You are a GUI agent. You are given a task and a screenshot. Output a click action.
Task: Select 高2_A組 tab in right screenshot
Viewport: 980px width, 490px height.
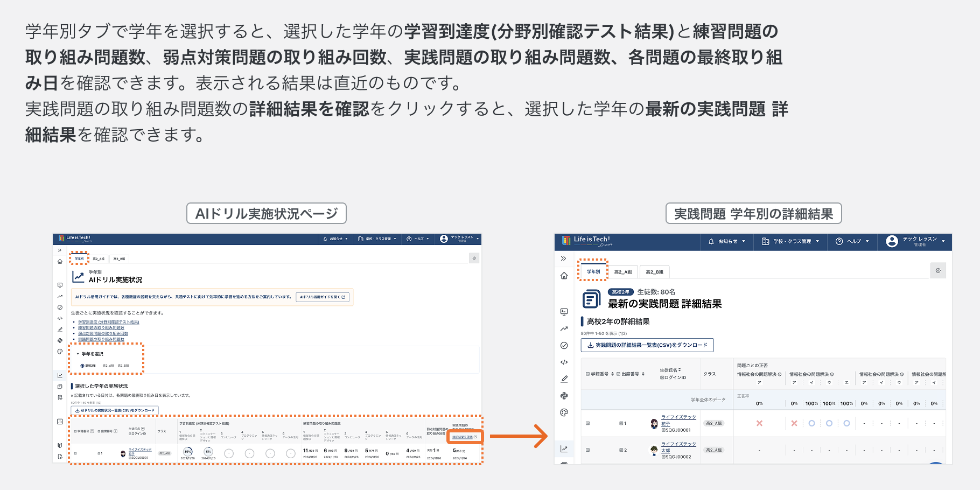coord(623,272)
